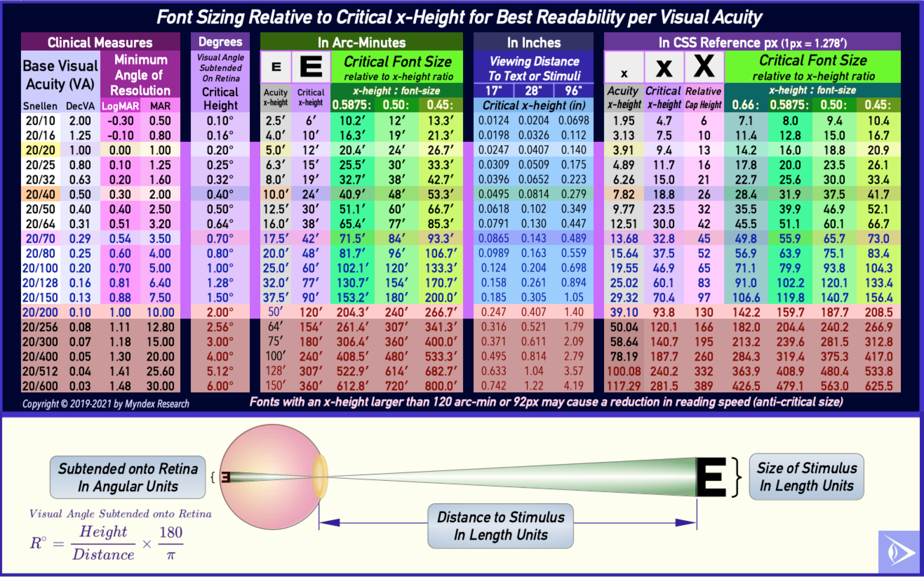This screenshot has height=577, width=924.
Task: Click the large bold E critical x-height icon
Action: [311, 66]
